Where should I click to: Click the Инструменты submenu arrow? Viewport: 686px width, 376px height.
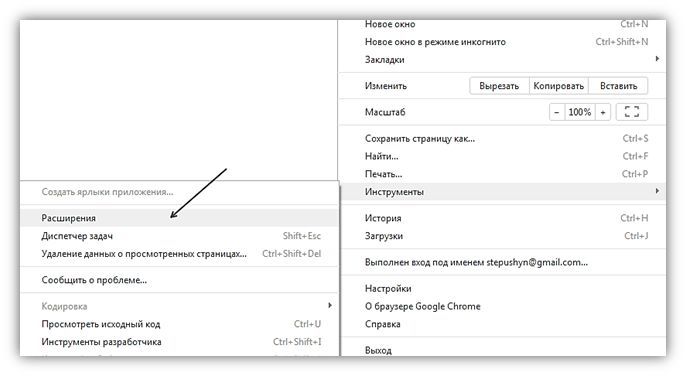click(657, 191)
